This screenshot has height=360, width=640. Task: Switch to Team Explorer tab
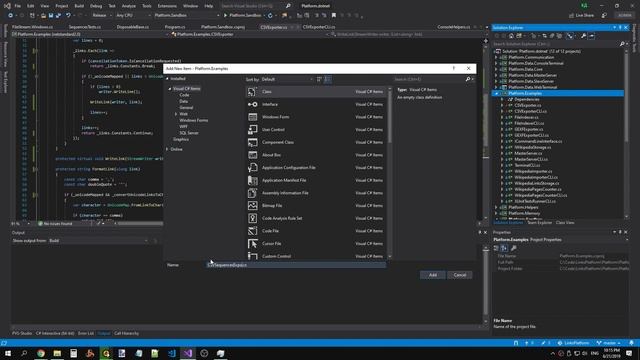tap(539, 223)
